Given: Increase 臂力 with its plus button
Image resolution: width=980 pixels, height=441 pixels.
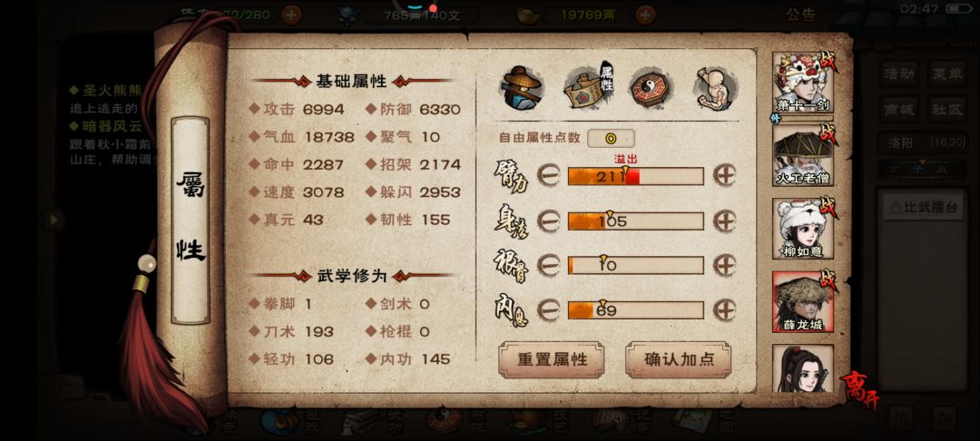Looking at the screenshot, I should coord(724,176).
